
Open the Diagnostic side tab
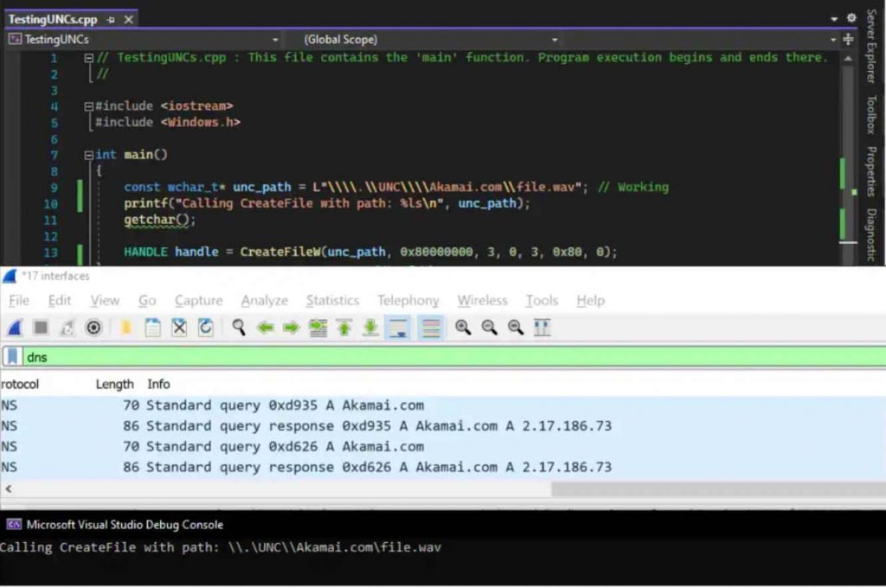[870, 235]
